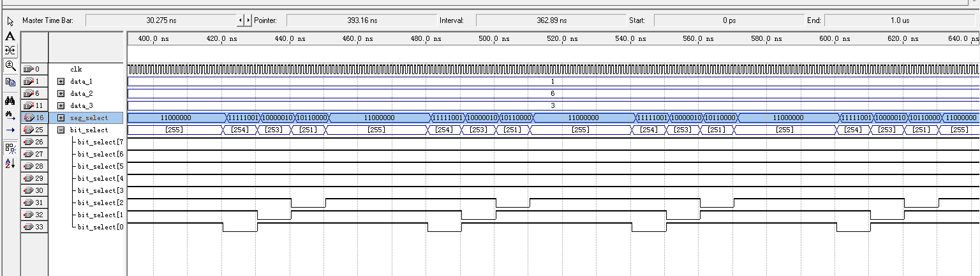The width and height of the screenshot is (980, 276).
Task: Expand the seg_select bus group
Action: [61, 118]
